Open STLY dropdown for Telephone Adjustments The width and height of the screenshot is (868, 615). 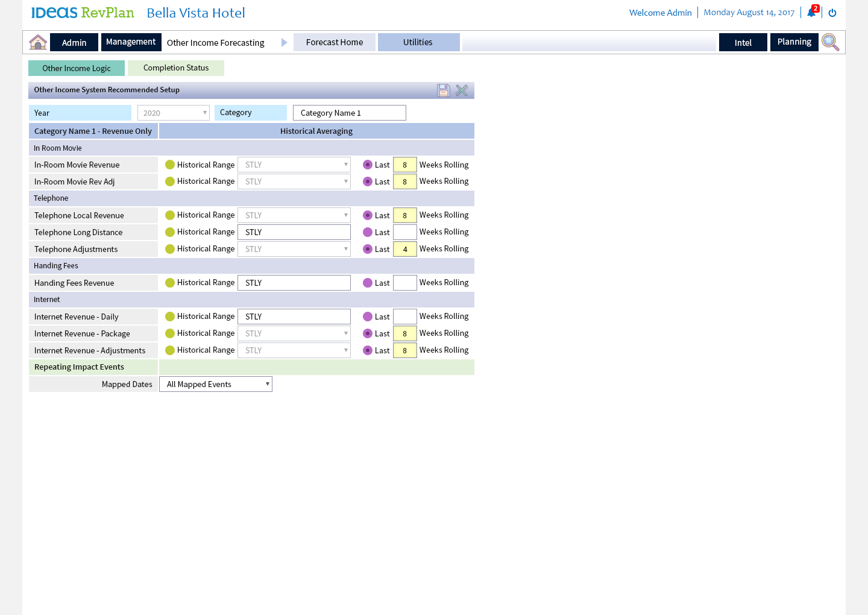click(x=294, y=249)
